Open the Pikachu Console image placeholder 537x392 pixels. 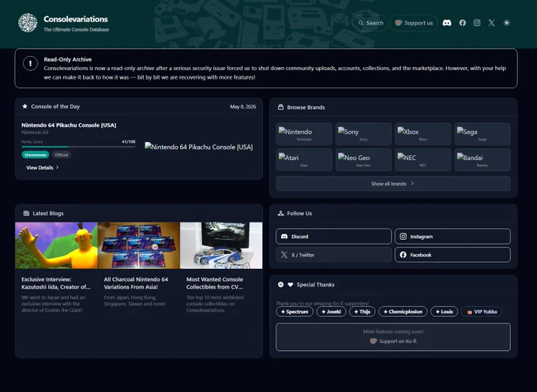coord(199,147)
